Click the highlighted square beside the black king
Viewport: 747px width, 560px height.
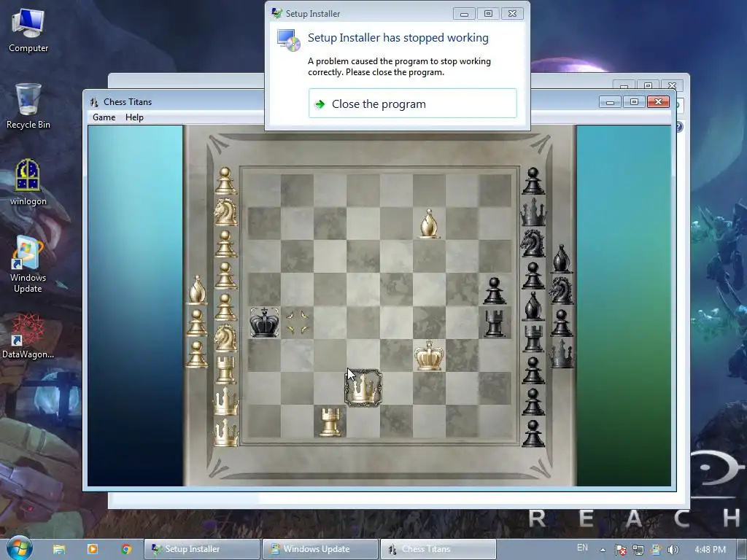coord(298,322)
